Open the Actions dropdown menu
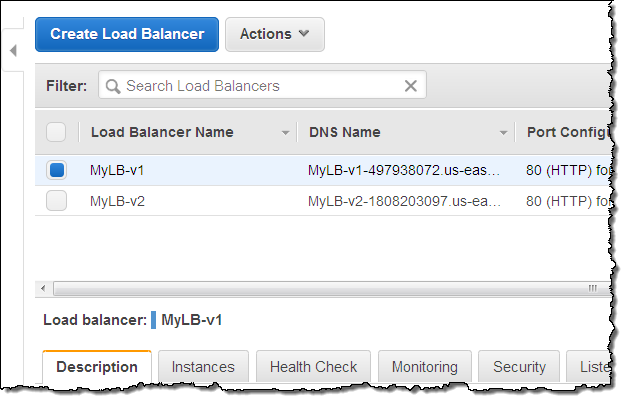Image resolution: width=626 pixels, height=401 pixels. pyautogui.click(x=274, y=34)
